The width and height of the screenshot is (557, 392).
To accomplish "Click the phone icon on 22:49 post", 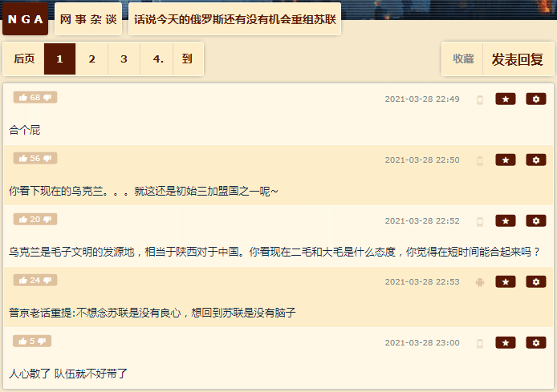I will coord(480,99).
